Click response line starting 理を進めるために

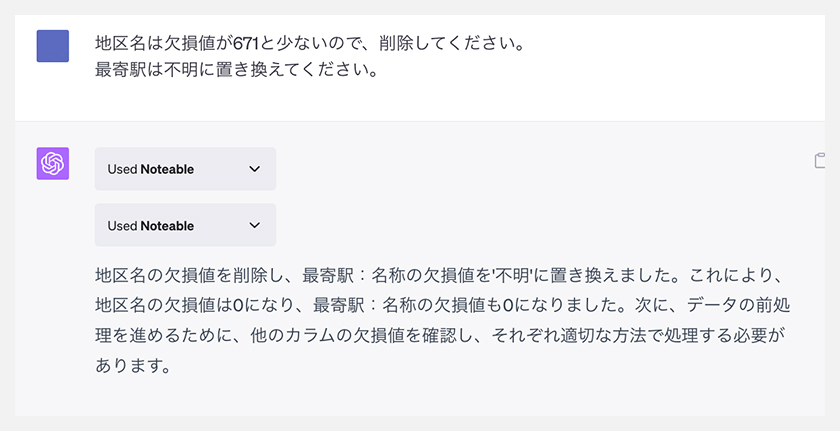[440, 336]
